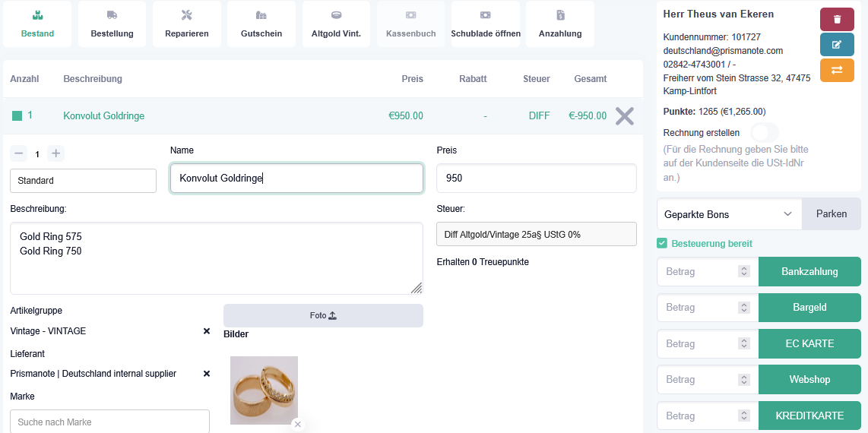Remove Prismanote supplier tag
The image size is (868, 433).
[207, 374]
